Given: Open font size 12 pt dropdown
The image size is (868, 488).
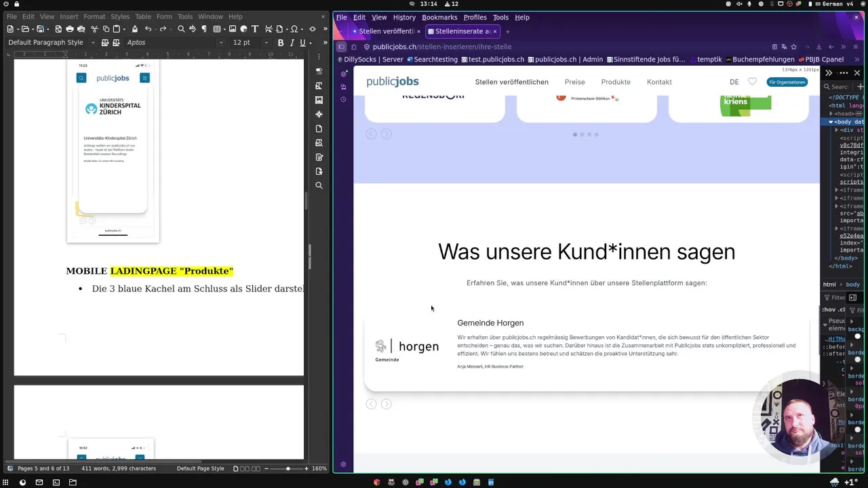Looking at the screenshot, I should pos(266,43).
